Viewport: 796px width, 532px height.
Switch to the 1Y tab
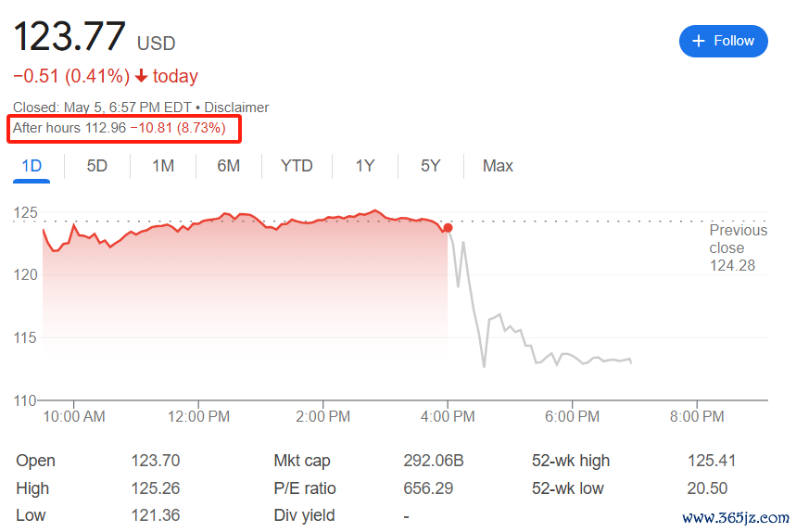(x=365, y=166)
